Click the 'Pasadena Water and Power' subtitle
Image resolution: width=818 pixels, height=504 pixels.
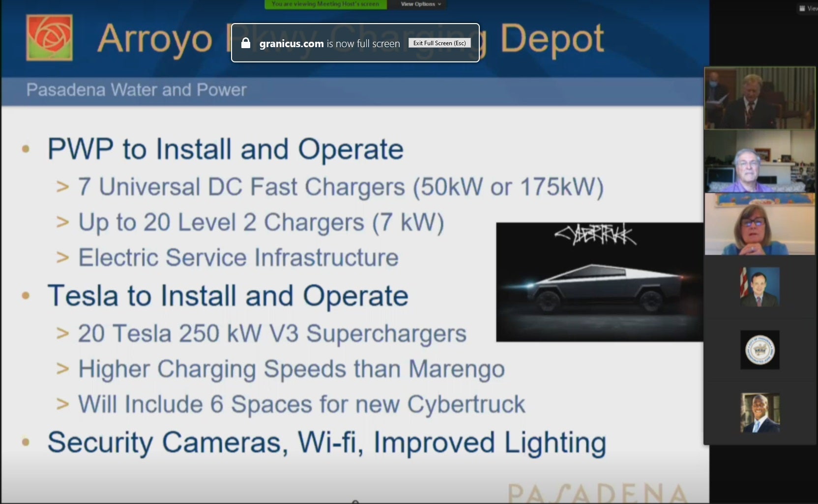[x=136, y=90]
